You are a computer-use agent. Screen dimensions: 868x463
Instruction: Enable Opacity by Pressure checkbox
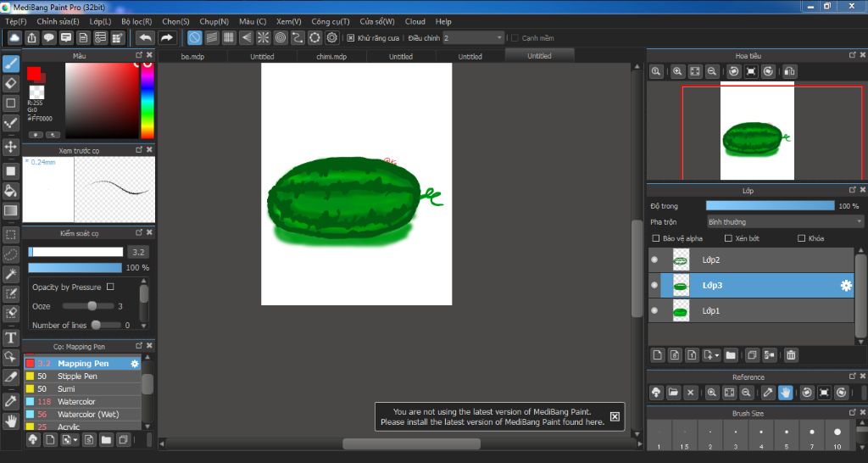coord(110,287)
